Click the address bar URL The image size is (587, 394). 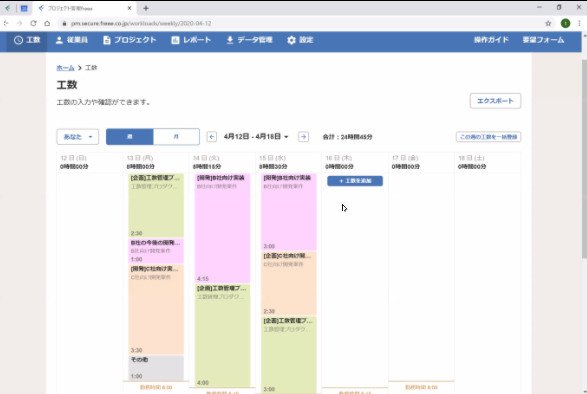141,23
